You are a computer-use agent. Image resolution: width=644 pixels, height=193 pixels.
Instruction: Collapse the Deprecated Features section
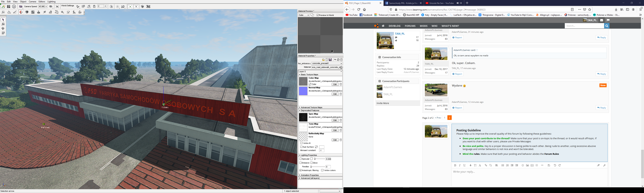(x=320, y=110)
